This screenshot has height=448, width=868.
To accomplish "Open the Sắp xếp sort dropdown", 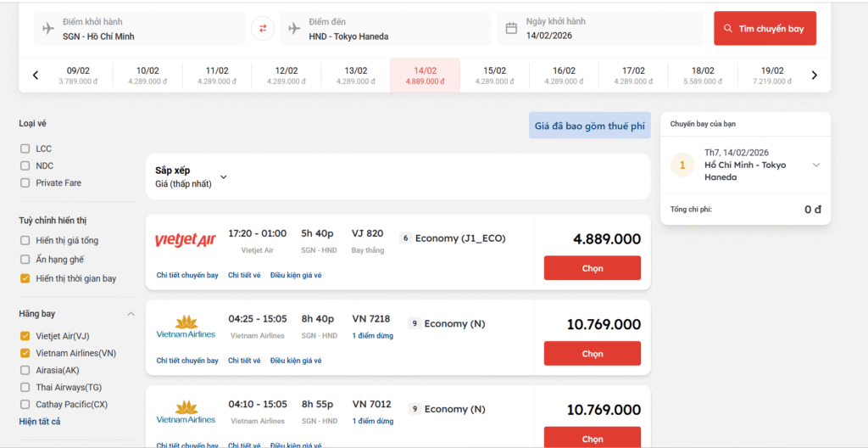I will (191, 176).
